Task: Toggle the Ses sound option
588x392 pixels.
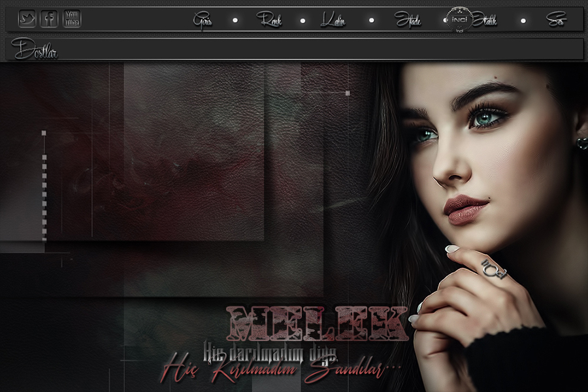Action: coord(556,20)
